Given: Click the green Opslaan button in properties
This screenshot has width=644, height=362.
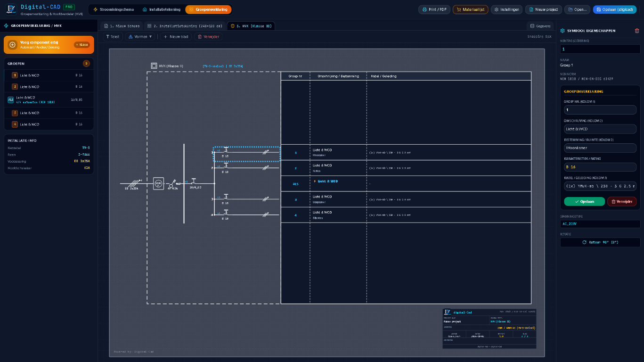Looking at the screenshot, I should [584, 201].
